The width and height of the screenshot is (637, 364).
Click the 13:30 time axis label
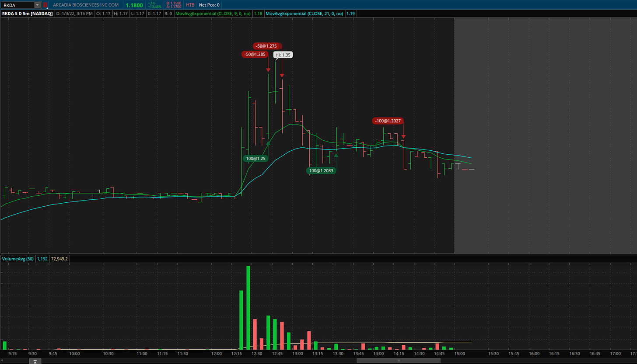pos(338,354)
